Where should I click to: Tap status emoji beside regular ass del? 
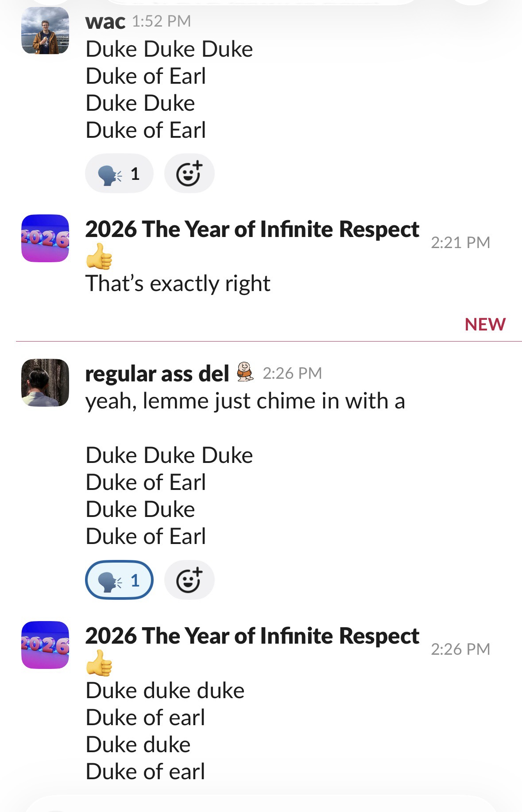[x=245, y=372]
